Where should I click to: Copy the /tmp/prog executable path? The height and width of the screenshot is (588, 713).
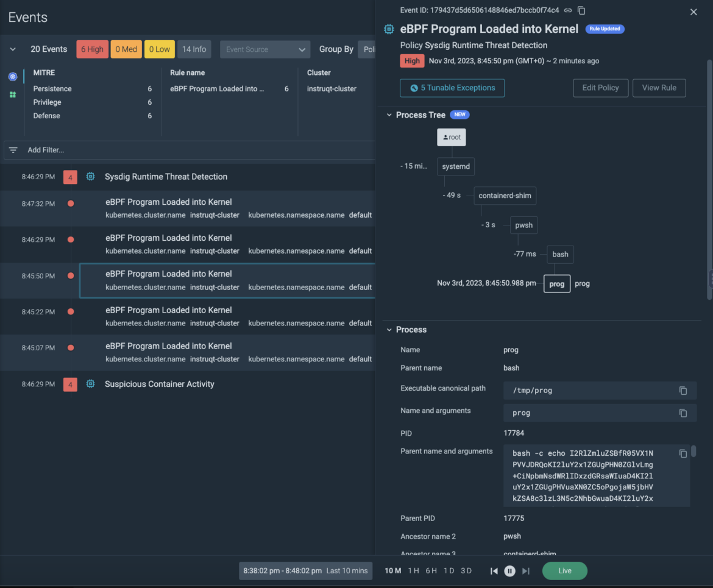pos(683,391)
